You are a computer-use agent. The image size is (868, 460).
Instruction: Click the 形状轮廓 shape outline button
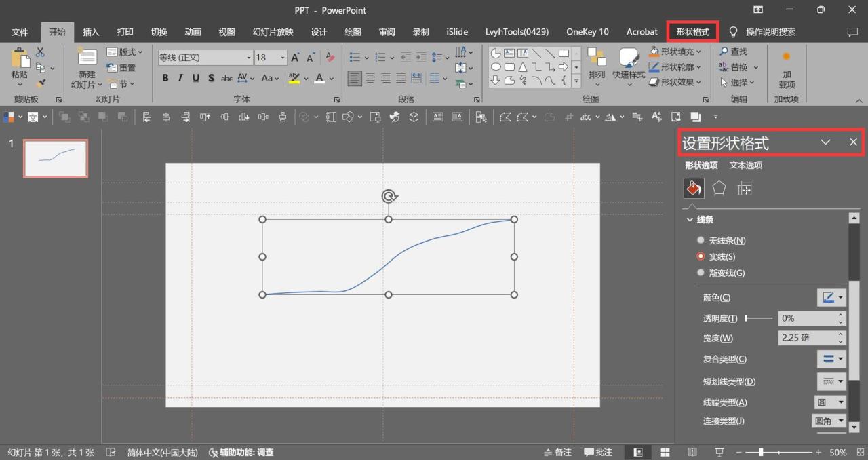coord(675,66)
